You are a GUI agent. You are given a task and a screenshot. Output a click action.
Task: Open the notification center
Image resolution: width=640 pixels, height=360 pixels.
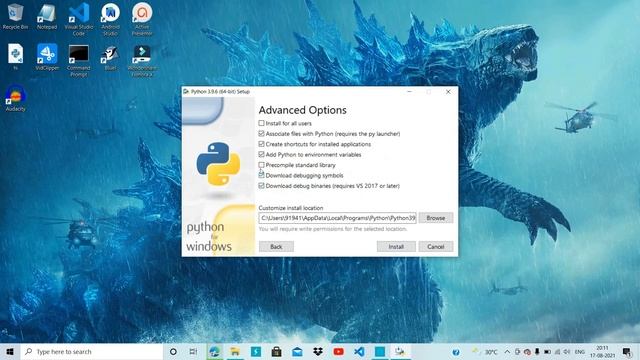click(627, 352)
